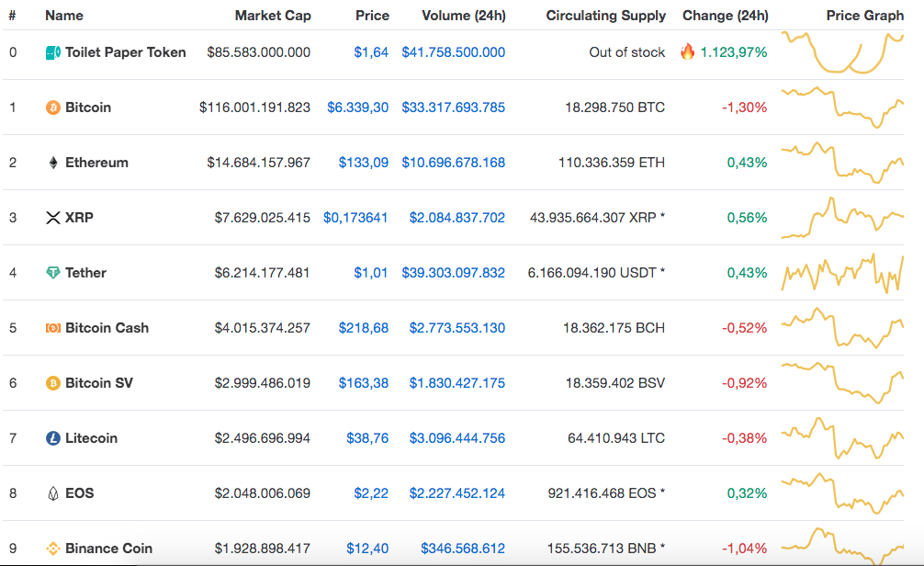The width and height of the screenshot is (924, 566).
Task: Open the Bitcoin SV name link
Action: point(99,383)
